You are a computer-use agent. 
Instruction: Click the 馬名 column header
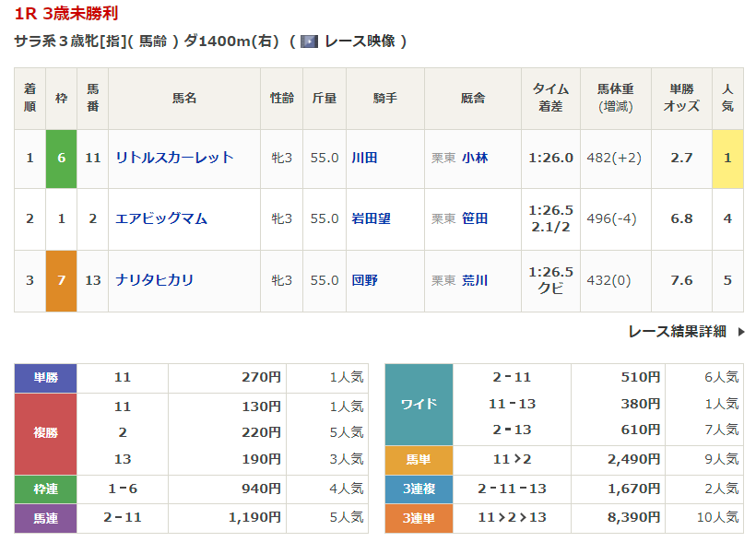pyautogui.click(x=183, y=98)
